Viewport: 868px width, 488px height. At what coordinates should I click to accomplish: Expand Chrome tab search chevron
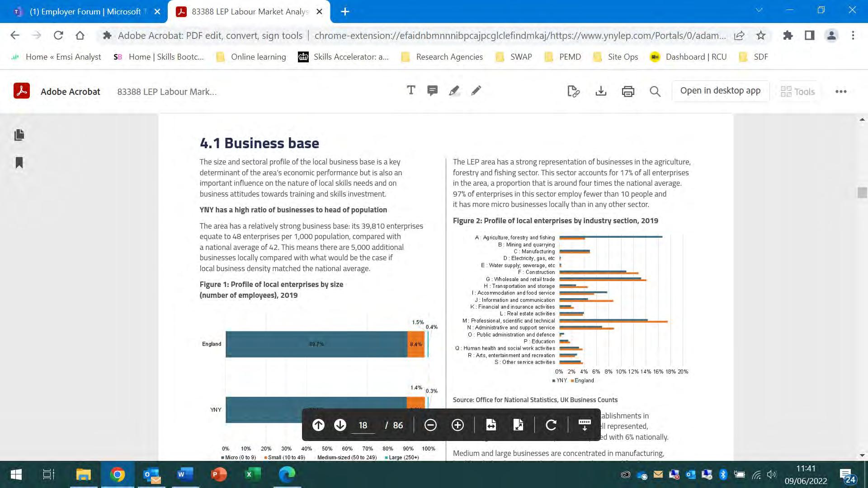[759, 10]
